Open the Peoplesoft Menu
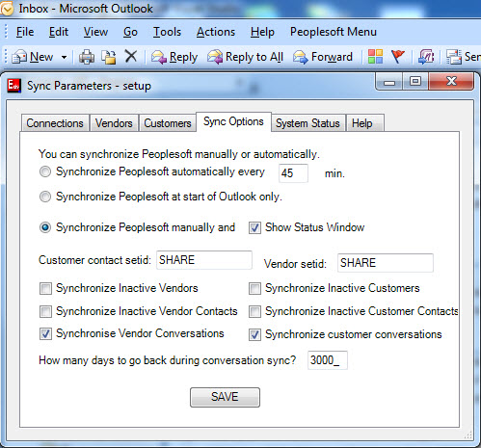This screenshot has height=448, width=481. [x=334, y=32]
